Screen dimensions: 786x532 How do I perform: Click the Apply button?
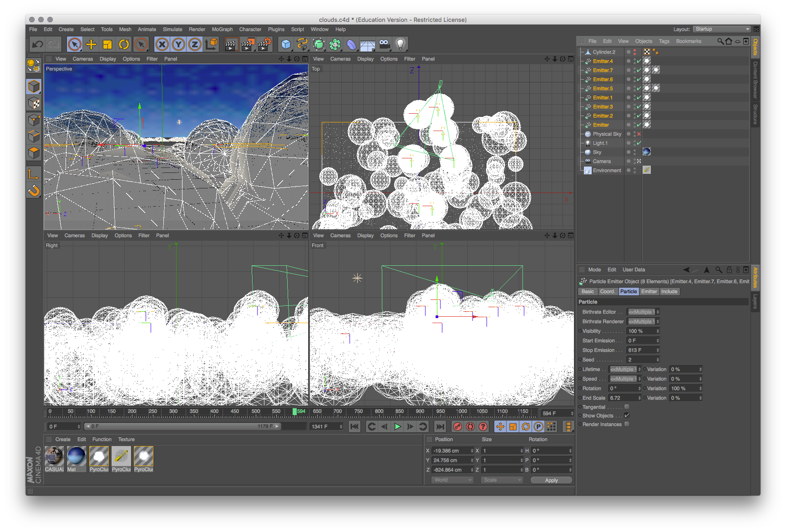[x=551, y=480]
